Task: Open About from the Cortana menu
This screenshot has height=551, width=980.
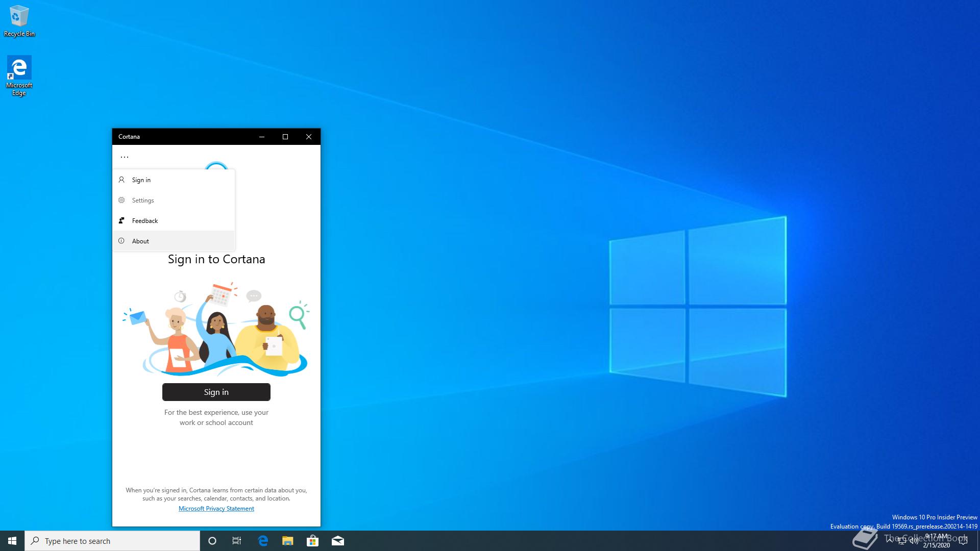Action: coord(140,241)
